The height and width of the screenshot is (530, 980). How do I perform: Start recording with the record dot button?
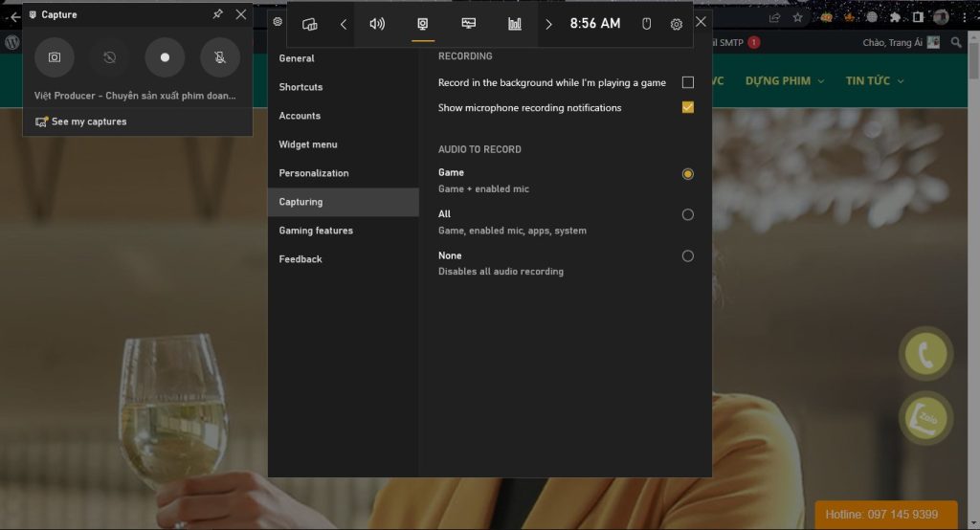(x=165, y=57)
